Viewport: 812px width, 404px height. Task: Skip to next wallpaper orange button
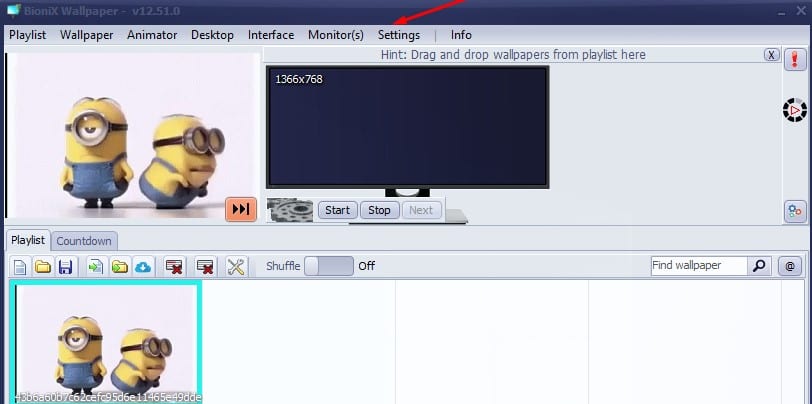pyautogui.click(x=241, y=209)
